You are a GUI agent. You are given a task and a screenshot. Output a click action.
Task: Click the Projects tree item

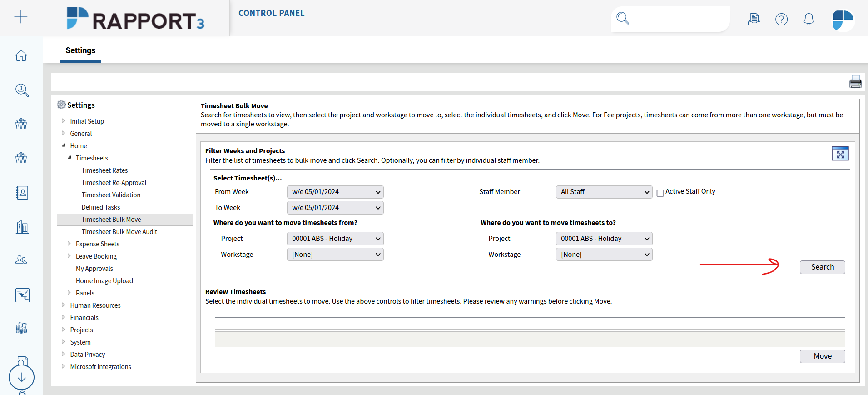[x=81, y=330]
